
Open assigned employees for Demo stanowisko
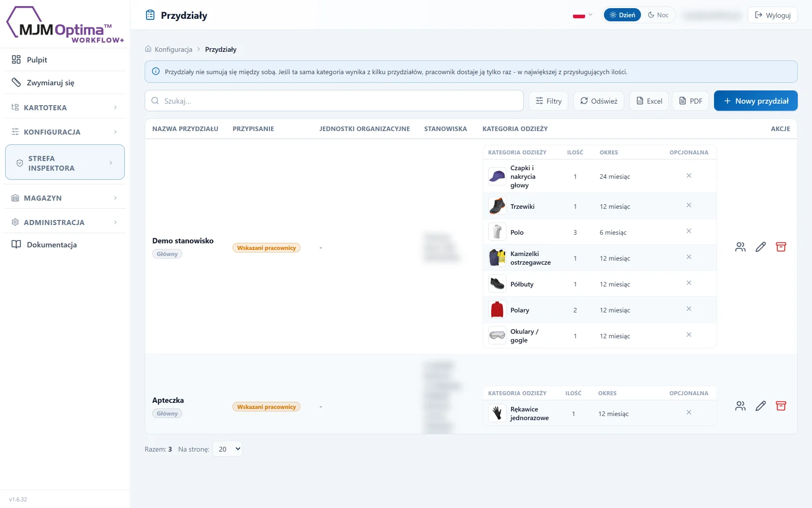tap(740, 247)
